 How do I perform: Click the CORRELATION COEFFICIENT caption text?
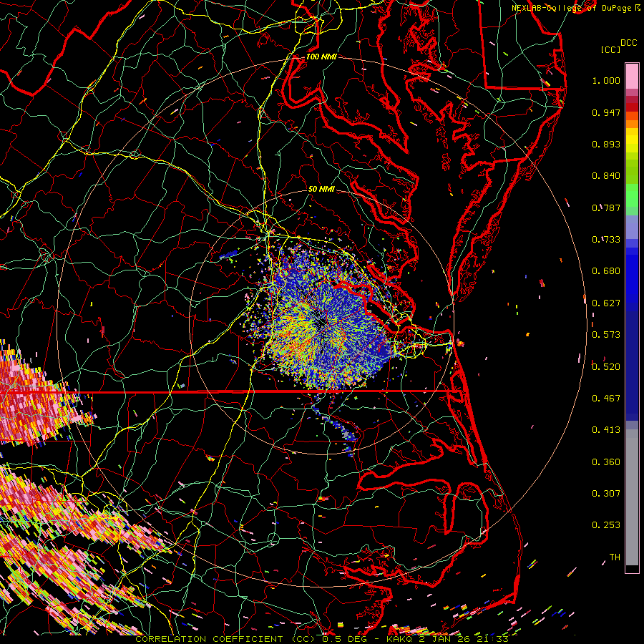[x=209, y=639]
